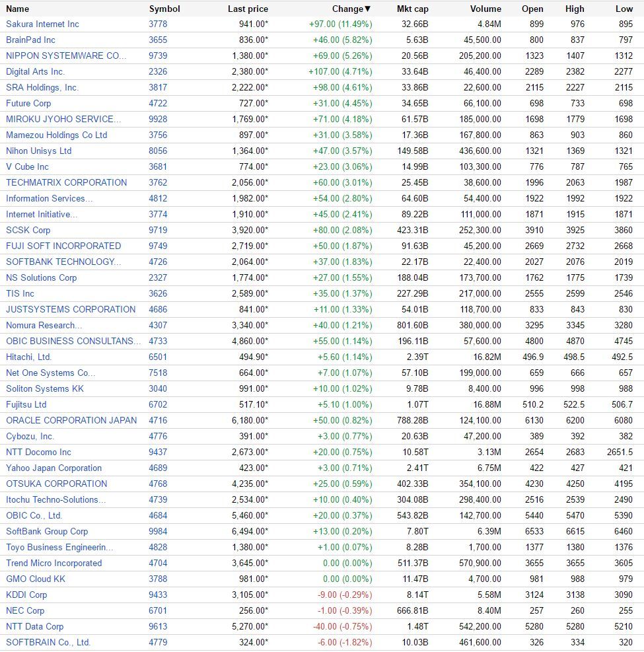Screen dimensions: 644x652
Task: Open SRA Holdings, Inc. link
Action: [x=42, y=87]
